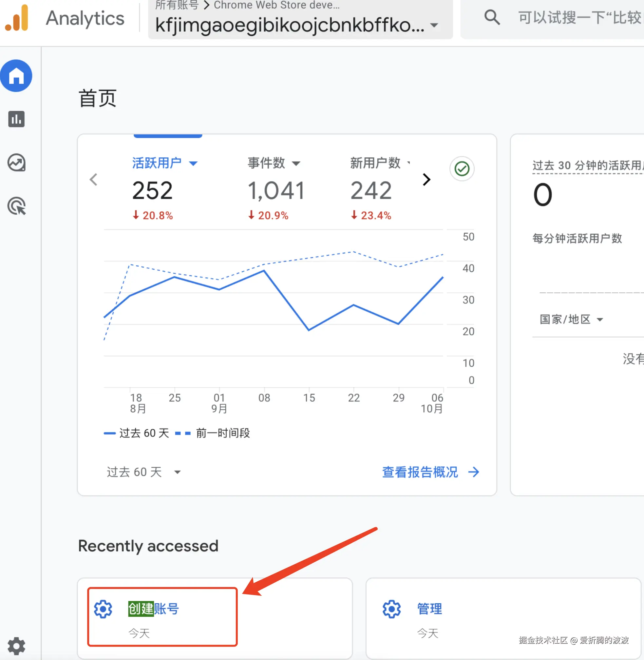The height and width of the screenshot is (660, 644).
Task: Click the 242 new users value
Action: tap(371, 190)
